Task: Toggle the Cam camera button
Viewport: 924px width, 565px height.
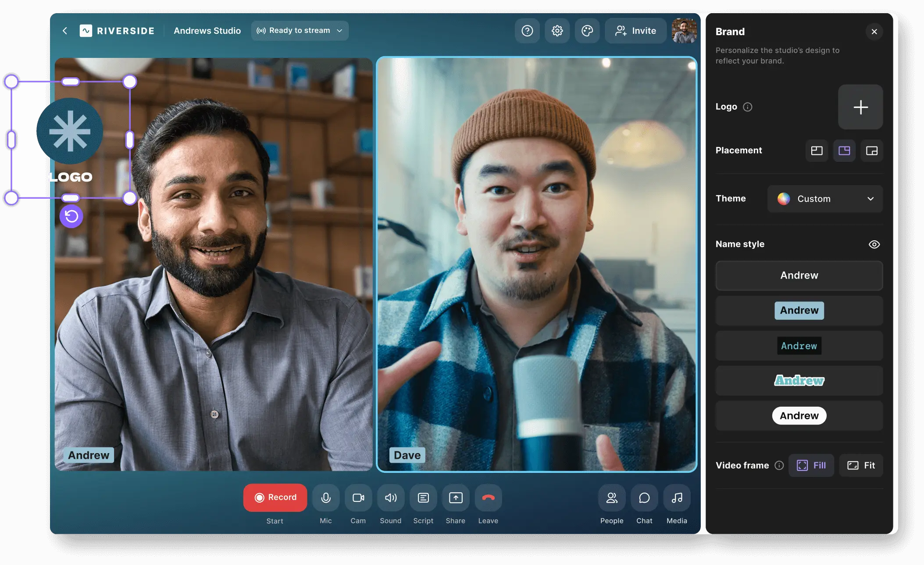Action: coord(358,498)
